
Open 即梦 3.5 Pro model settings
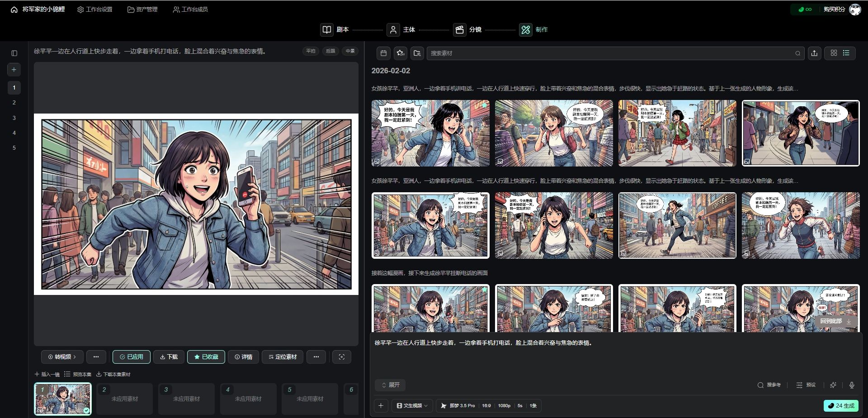click(489, 406)
